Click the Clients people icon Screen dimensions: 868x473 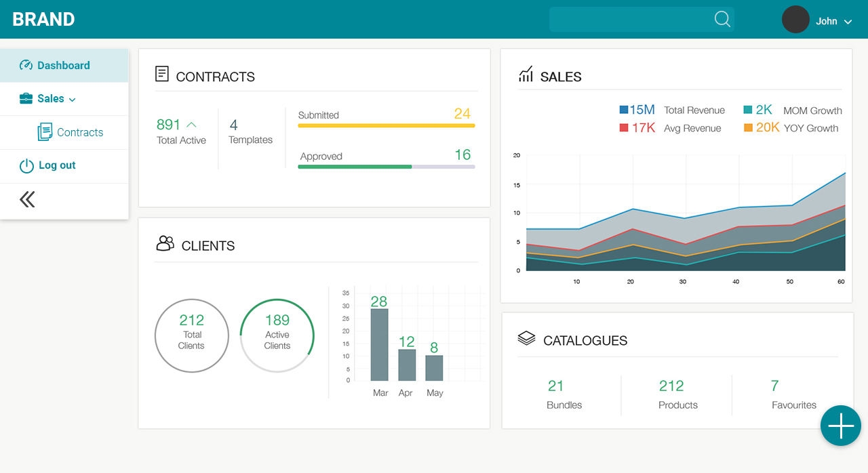click(165, 243)
